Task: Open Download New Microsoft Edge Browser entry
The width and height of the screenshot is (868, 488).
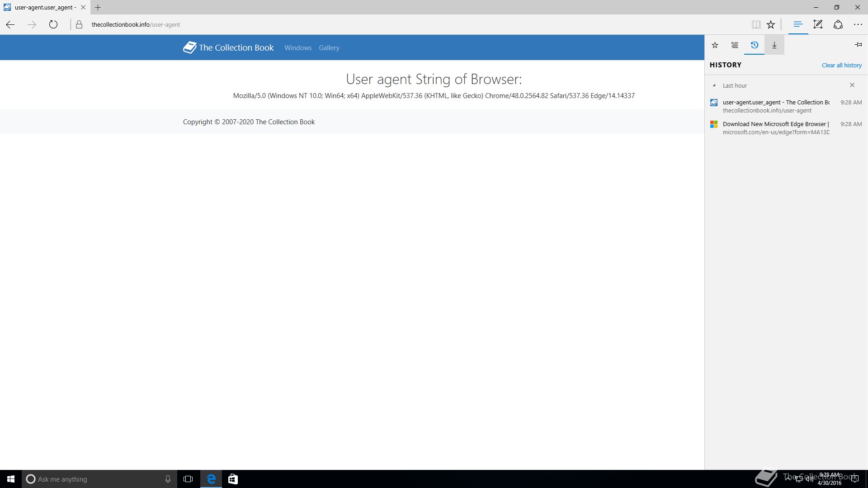Action: pos(786,128)
